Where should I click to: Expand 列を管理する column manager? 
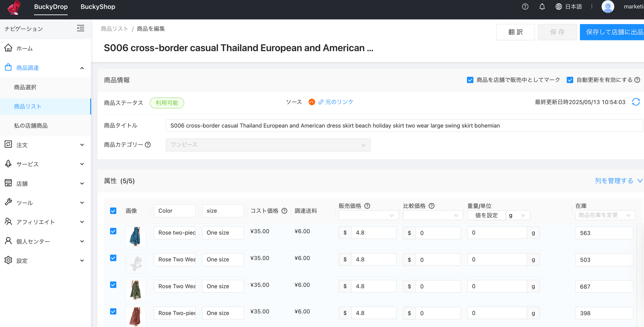tap(619, 181)
